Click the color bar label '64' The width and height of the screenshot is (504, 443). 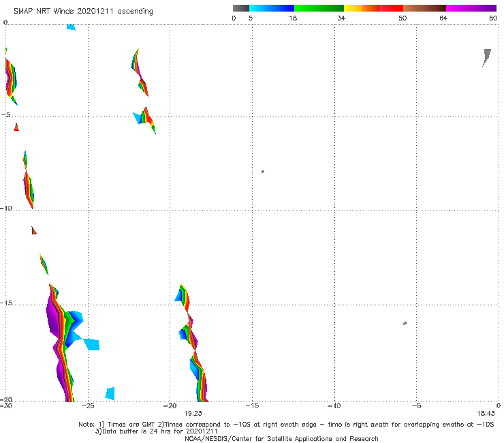click(x=443, y=18)
